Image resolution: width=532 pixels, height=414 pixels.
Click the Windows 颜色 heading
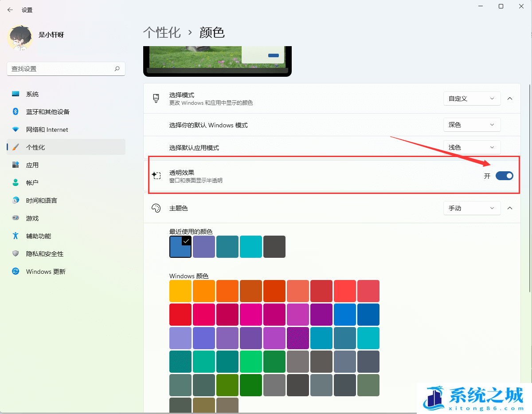189,276
